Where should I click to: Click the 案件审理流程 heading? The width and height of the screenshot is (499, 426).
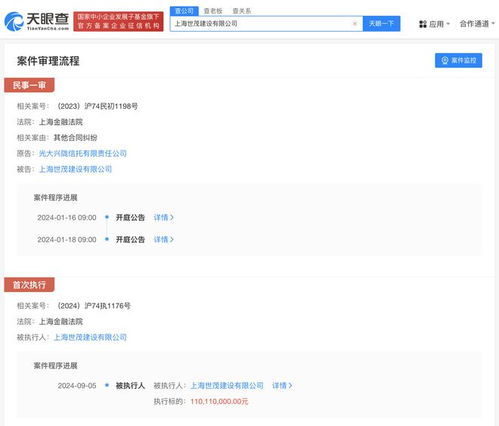(48, 61)
